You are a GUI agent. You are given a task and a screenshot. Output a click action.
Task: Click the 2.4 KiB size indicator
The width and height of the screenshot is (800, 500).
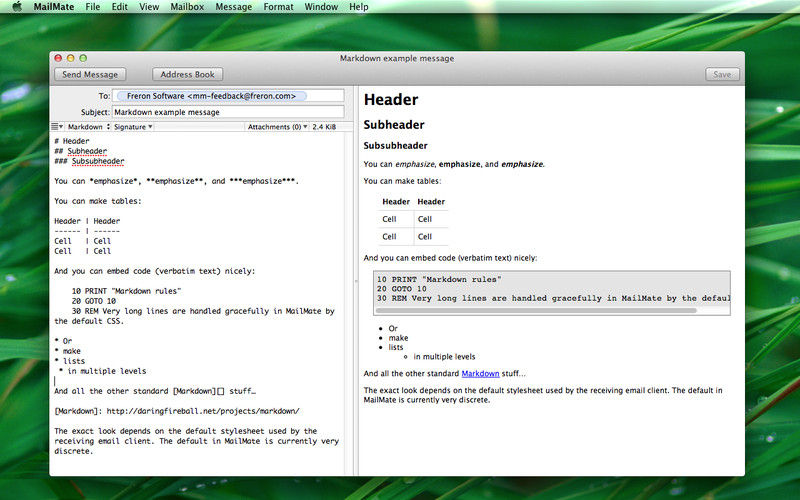[324, 127]
